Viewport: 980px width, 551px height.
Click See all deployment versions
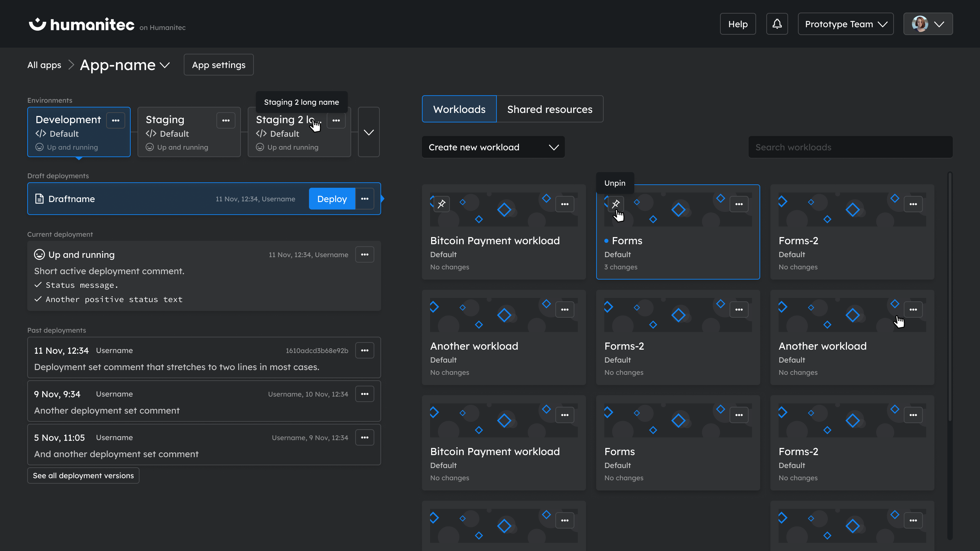[83, 475]
